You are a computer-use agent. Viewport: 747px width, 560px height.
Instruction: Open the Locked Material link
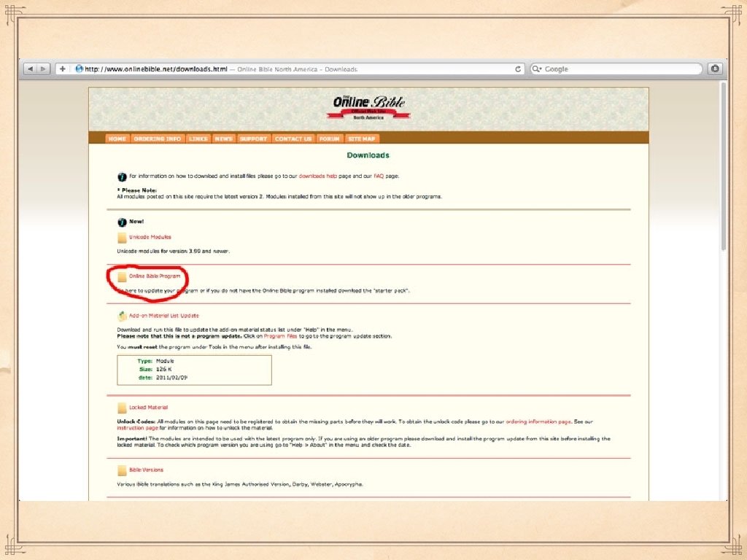coord(149,408)
